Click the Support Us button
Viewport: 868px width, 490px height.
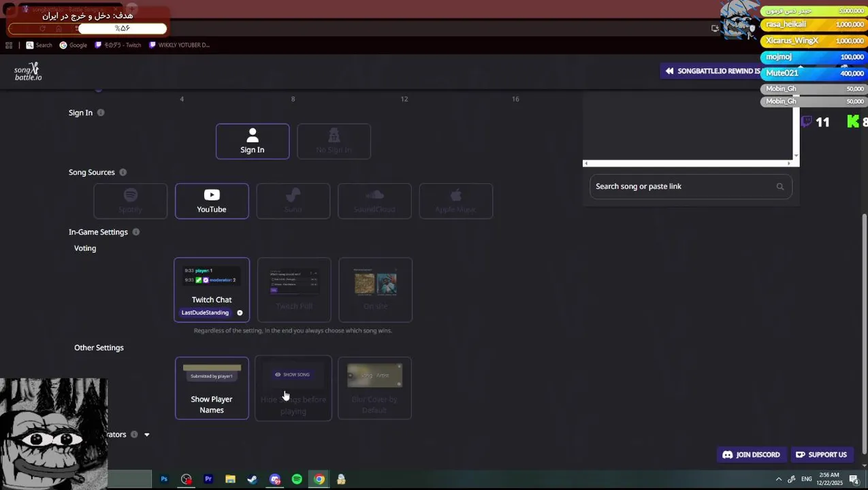(821, 455)
